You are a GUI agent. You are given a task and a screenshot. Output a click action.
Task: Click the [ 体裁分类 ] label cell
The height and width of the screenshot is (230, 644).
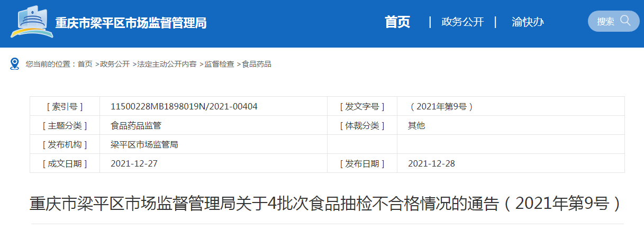tap(362, 125)
